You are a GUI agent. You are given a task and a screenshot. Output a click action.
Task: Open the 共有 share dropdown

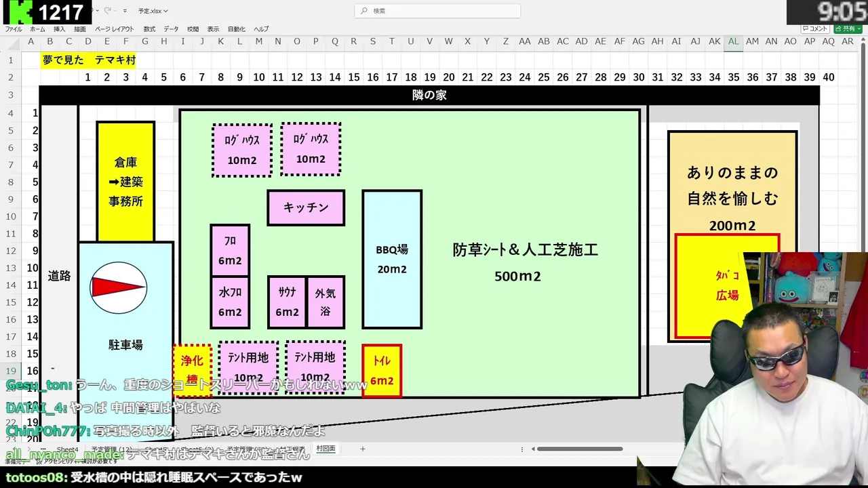click(x=847, y=29)
